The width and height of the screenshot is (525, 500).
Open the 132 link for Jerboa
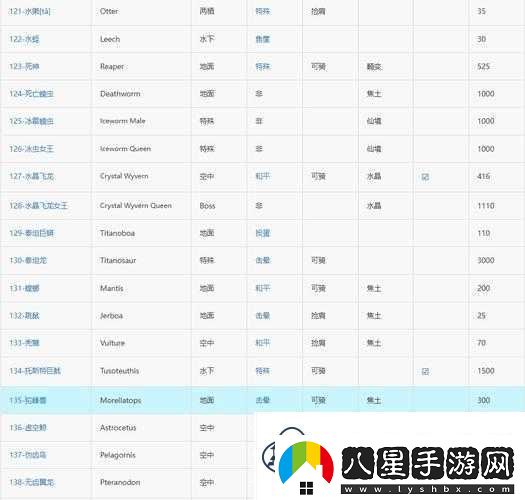click(x=24, y=315)
